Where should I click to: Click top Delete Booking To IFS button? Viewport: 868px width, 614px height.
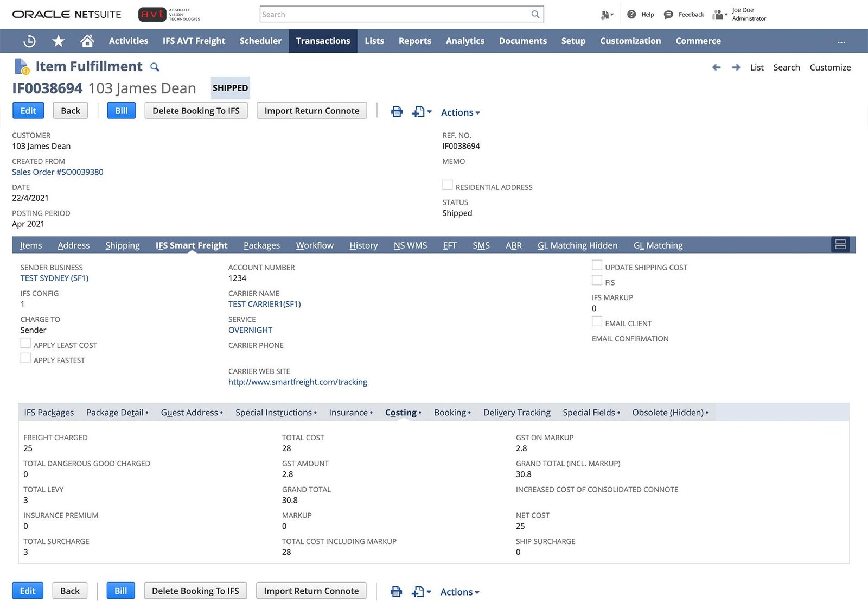196,111
